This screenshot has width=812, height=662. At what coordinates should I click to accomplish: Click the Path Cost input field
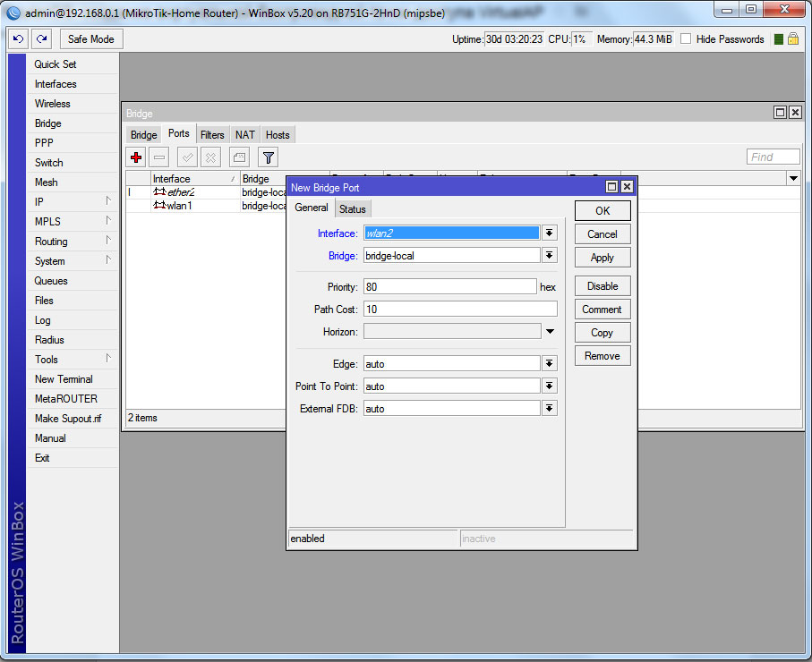[x=459, y=309]
